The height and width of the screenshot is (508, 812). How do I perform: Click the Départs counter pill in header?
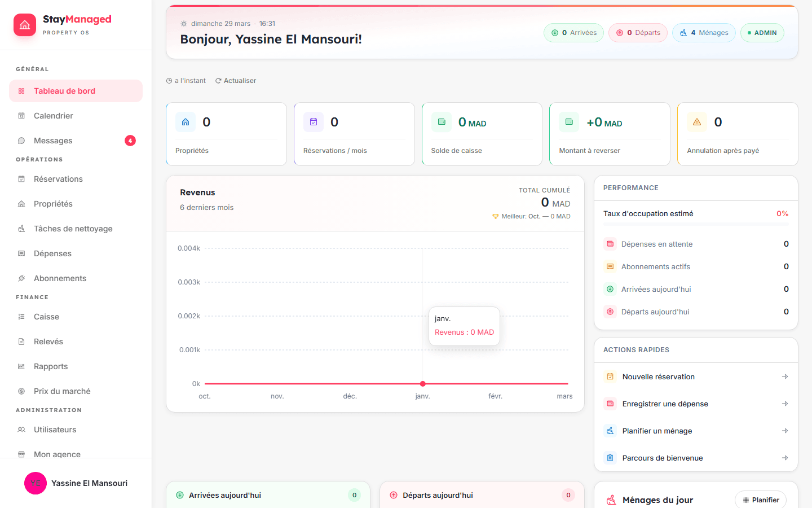pyautogui.click(x=638, y=33)
